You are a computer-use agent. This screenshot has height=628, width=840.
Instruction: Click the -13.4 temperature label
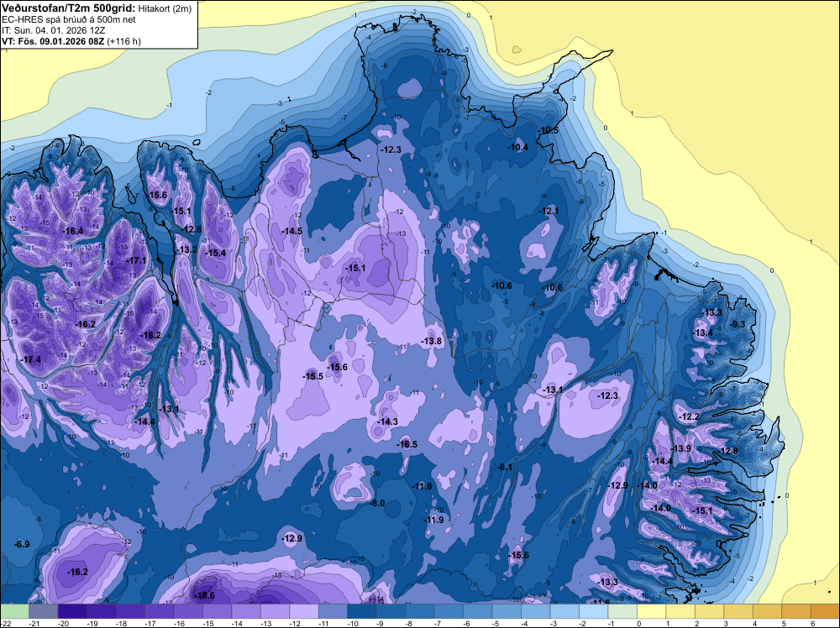(703, 333)
